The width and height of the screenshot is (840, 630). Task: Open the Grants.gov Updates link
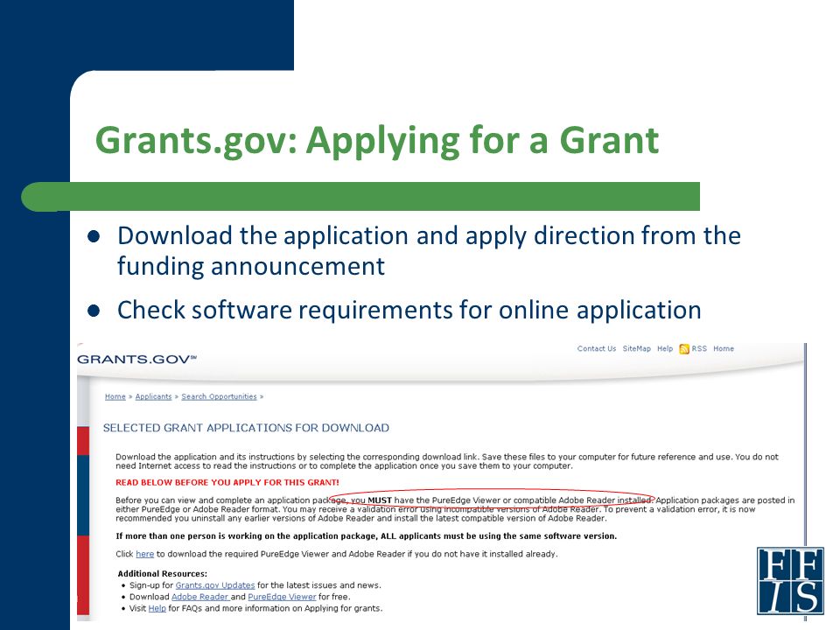click(x=215, y=585)
